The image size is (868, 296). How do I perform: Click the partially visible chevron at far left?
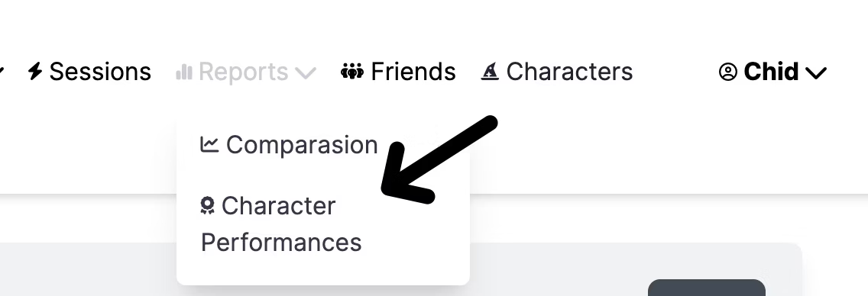2,71
